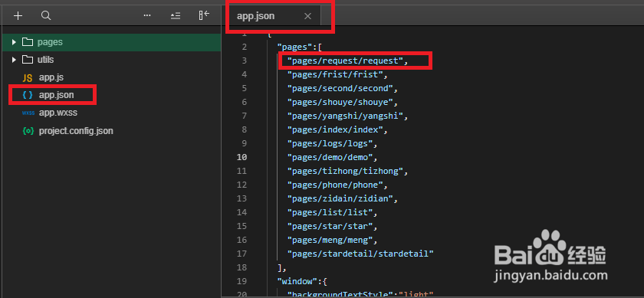644x298 pixels.
Task: Click the plus icon to add a new file
Action: pyautogui.click(x=18, y=16)
